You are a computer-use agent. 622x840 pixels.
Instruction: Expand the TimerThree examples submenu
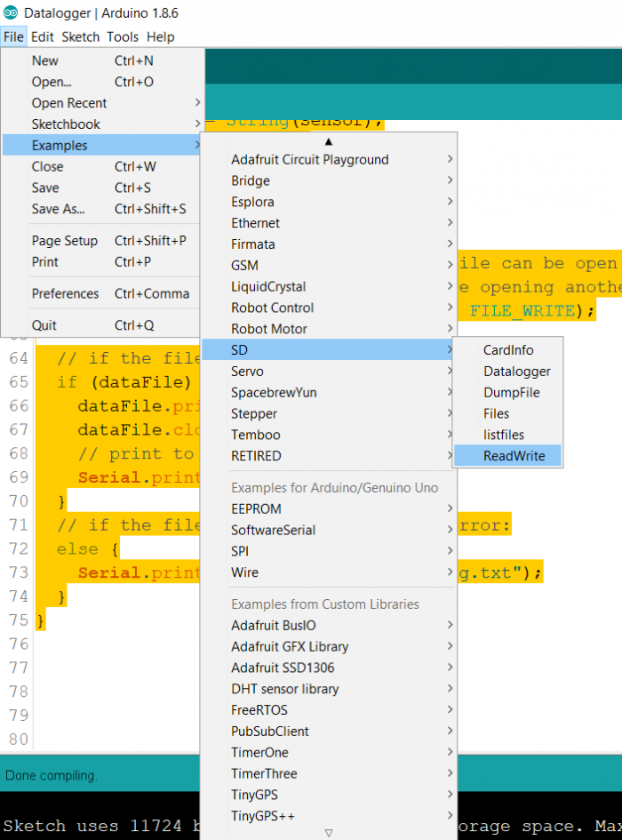tap(329, 773)
